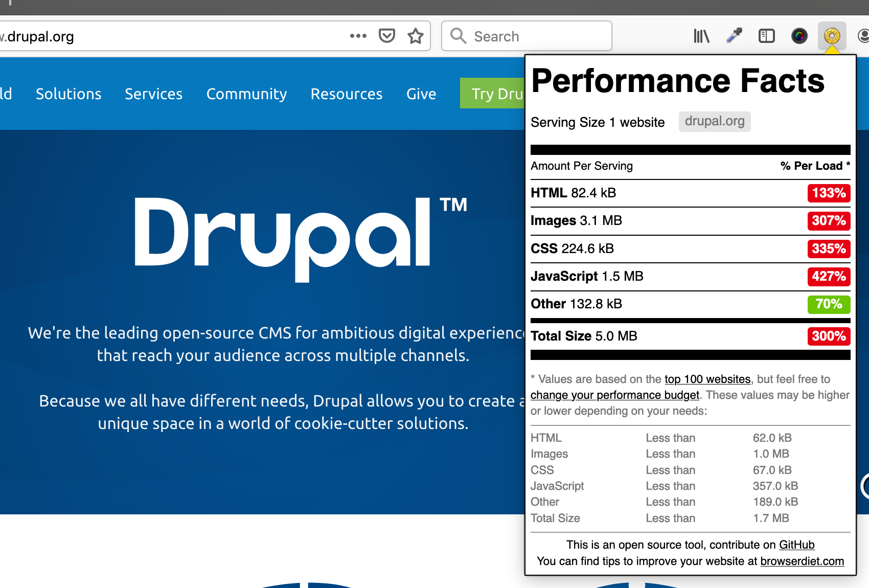This screenshot has width=869, height=588.
Task: Open the Firefox Library icon
Action: 701,36
